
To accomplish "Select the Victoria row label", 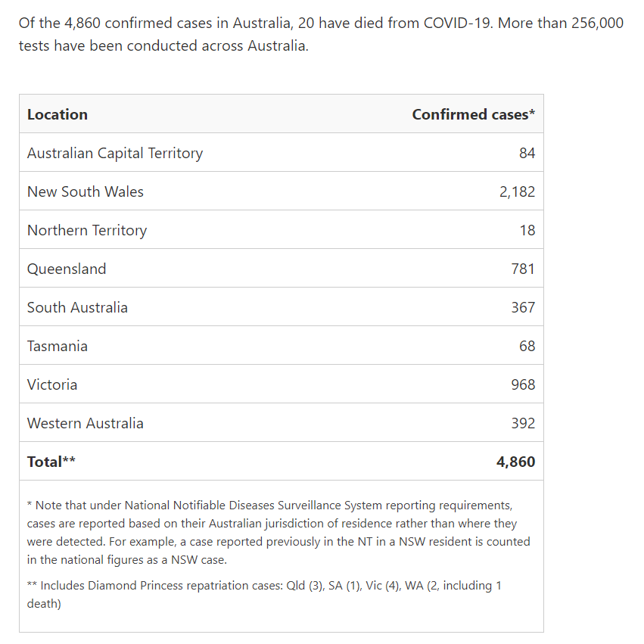I will pos(52,385).
